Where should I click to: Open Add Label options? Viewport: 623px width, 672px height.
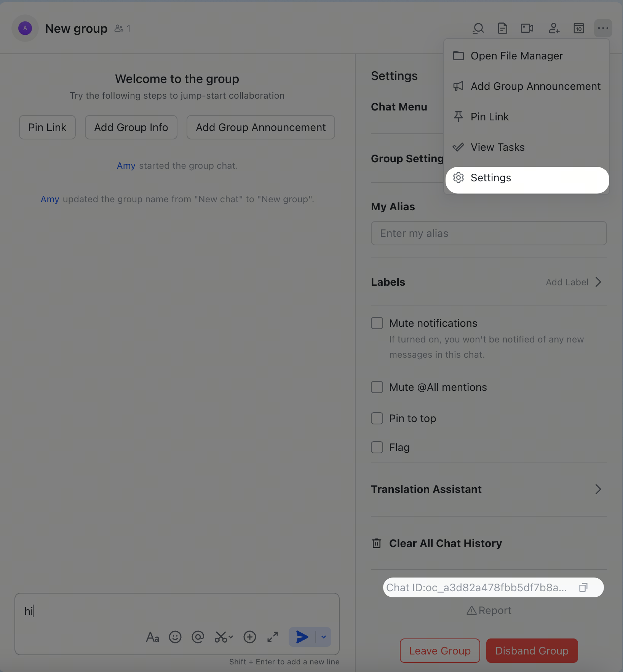568,282
